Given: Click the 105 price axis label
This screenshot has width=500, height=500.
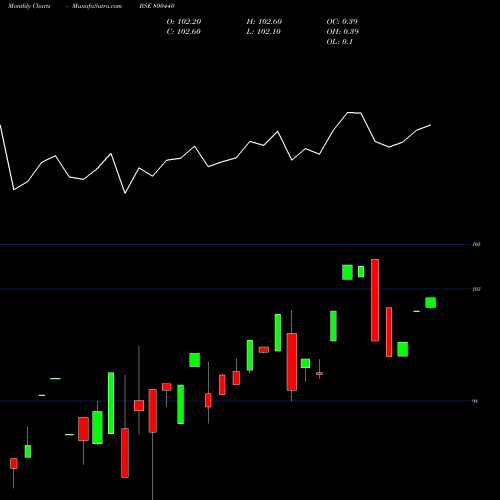Looking at the screenshot, I should [x=477, y=244].
